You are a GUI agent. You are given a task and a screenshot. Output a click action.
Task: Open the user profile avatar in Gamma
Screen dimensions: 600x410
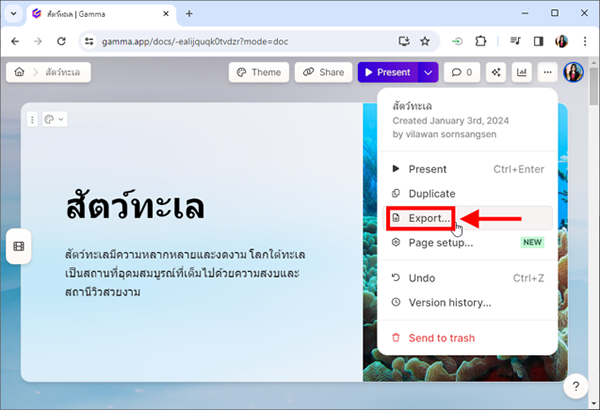coord(573,72)
